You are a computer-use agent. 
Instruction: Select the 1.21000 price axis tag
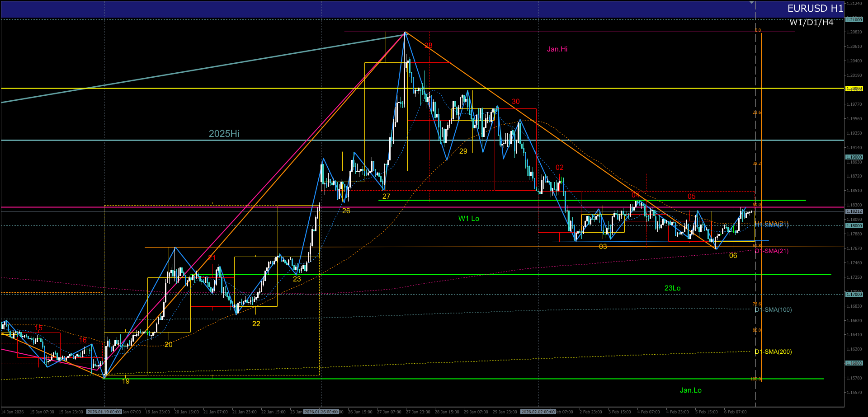(854, 20)
